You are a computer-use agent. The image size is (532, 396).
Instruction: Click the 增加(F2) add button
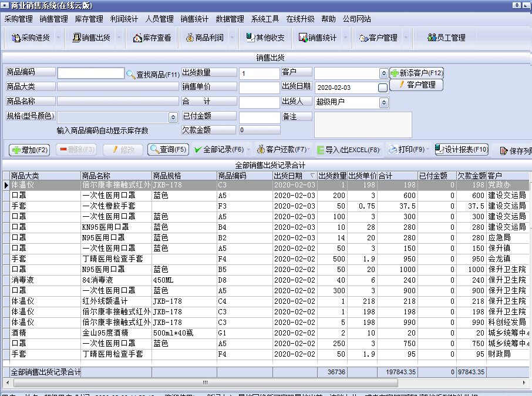click(x=29, y=150)
